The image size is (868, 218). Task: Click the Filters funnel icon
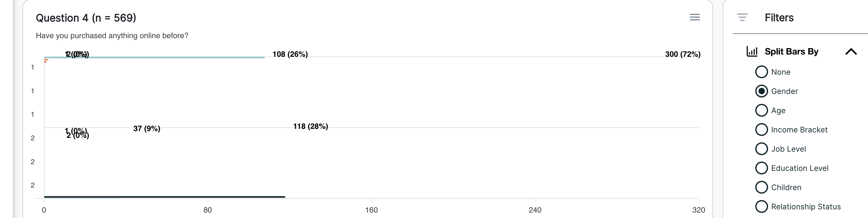click(742, 17)
